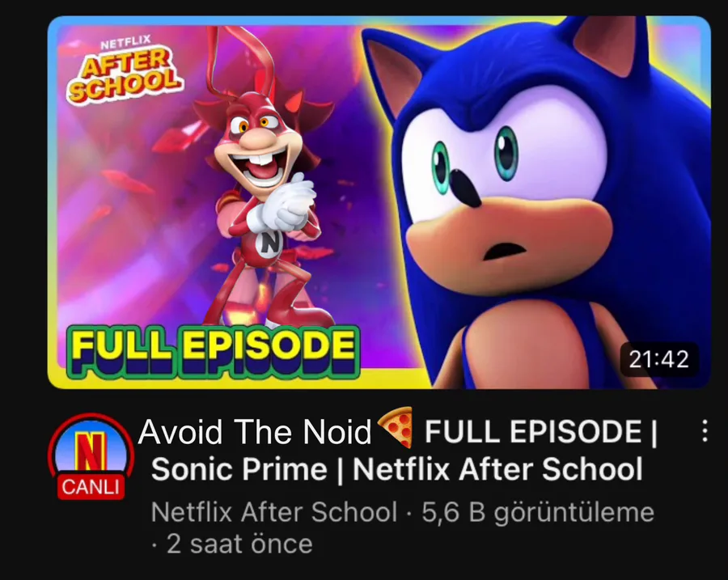Click the '2 saat önce' upload time
728x580 pixels.
239,544
